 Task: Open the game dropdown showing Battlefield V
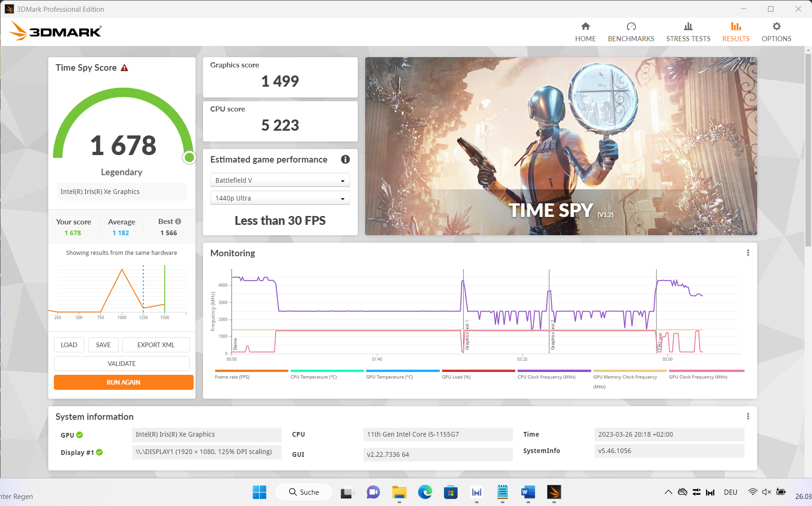pos(280,180)
